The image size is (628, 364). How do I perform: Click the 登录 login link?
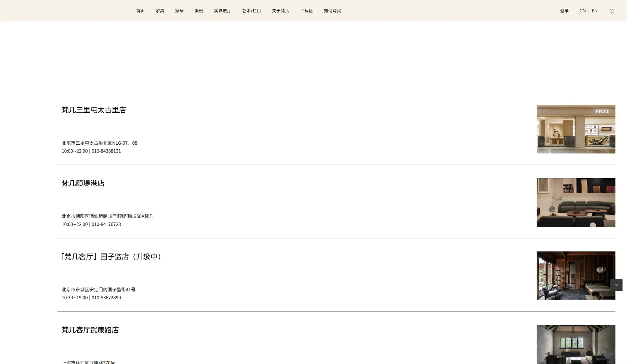pos(564,11)
